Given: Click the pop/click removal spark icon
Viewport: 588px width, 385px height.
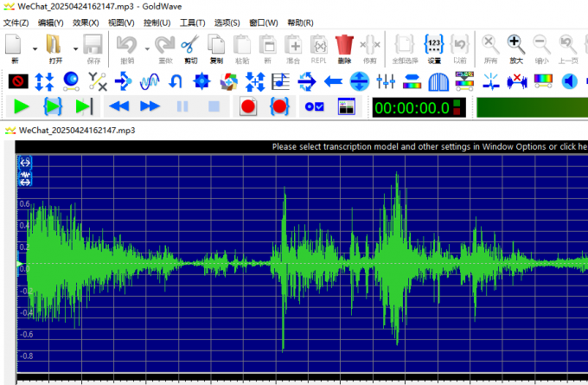Looking at the screenshot, I should tap(491, 81).
